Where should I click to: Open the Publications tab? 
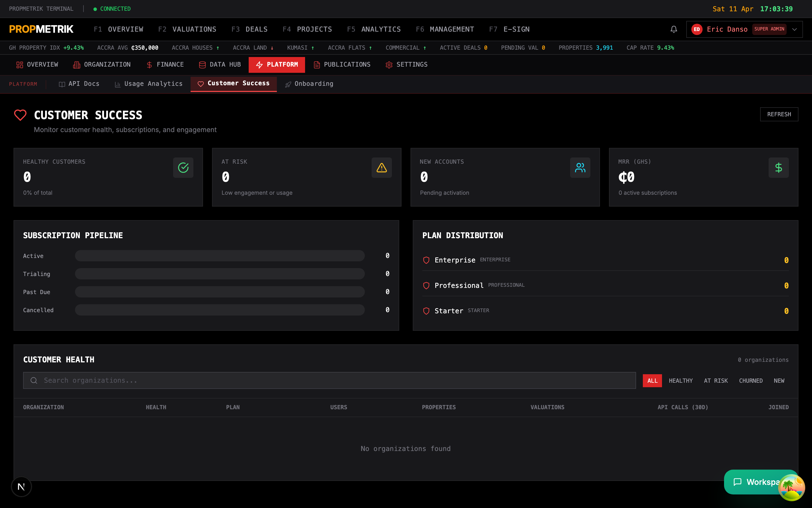tap(342, 65)
